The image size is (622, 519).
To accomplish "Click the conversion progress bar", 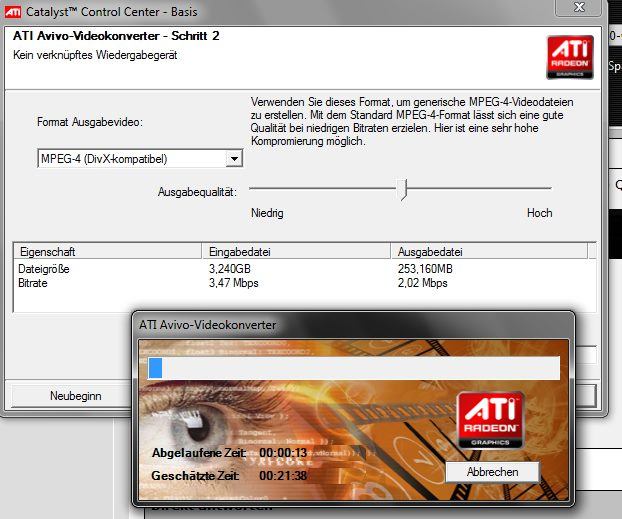I will tap(353, 368).
